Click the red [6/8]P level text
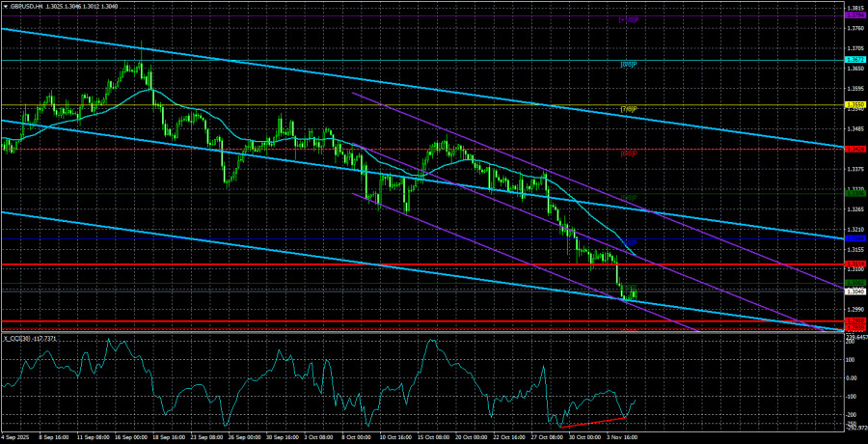Viewport: 868px width, 444px height. click(629, 153)
